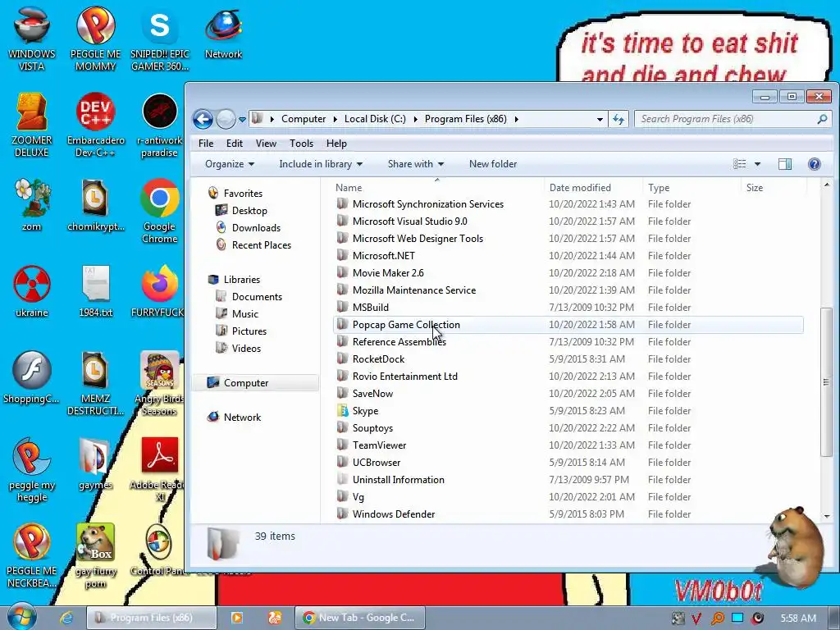Change your view icon in Explorer toolbar
The width and height of the screenshot is (840, 630).
coord(740,164)
